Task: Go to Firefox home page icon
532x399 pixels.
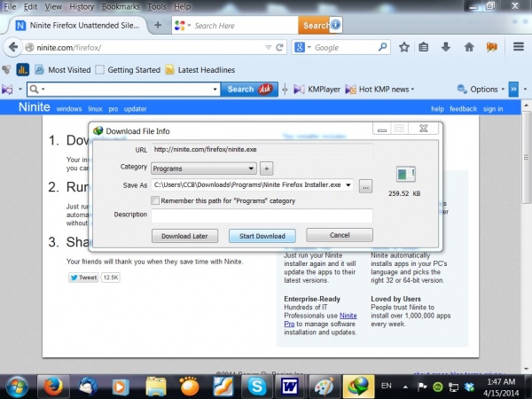Action: coord(469,47)
